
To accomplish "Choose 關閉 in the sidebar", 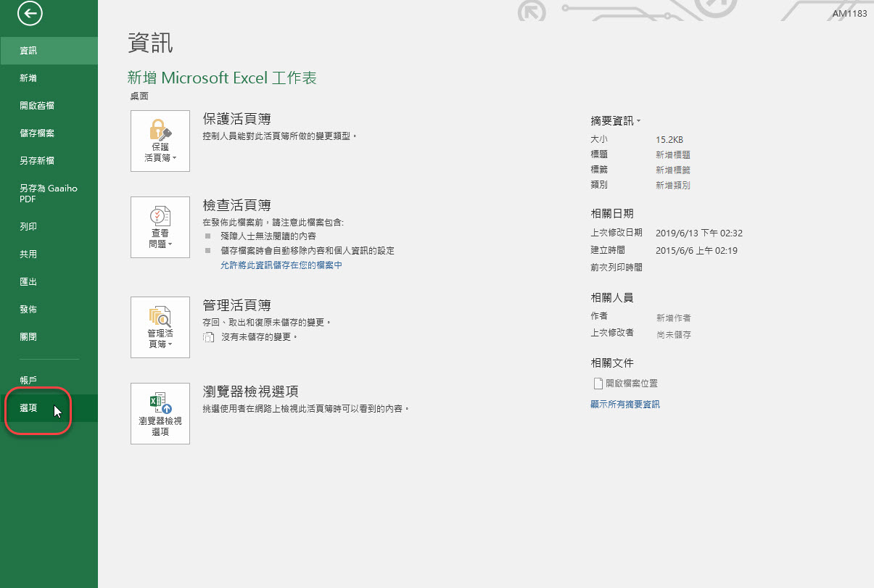I will tap(49, 337).
